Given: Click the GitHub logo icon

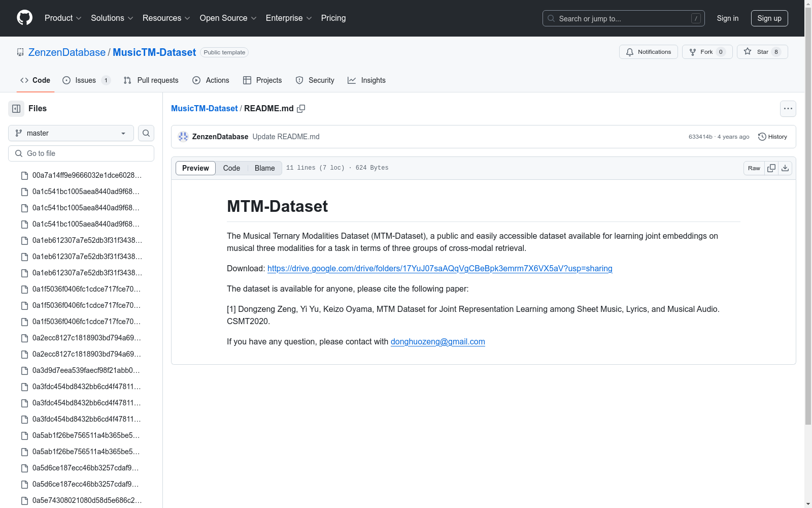Looking at the screenshot, I should tap(24, 18).
